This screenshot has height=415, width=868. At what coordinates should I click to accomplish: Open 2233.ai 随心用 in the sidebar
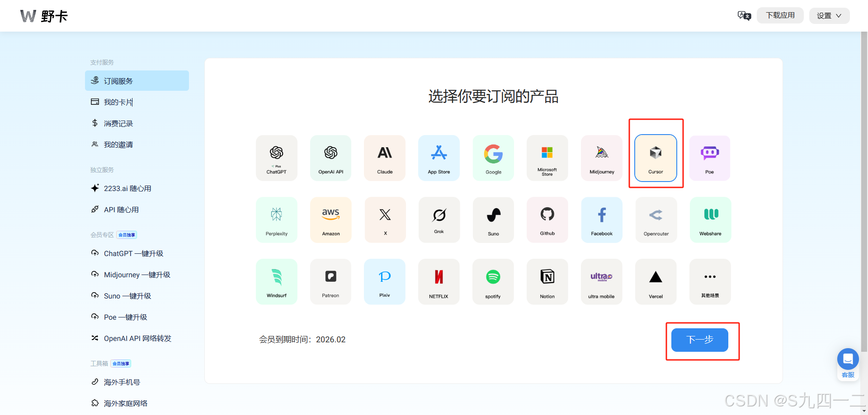137,188
